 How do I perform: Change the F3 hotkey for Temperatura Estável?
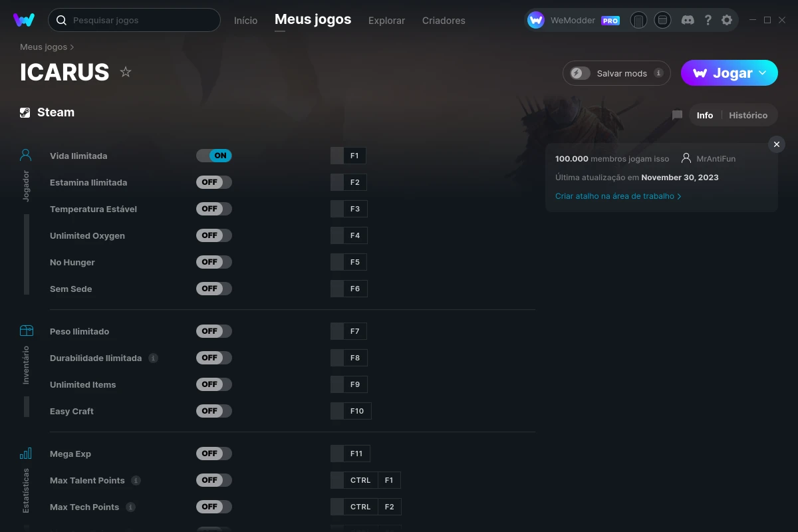(348, 209)
